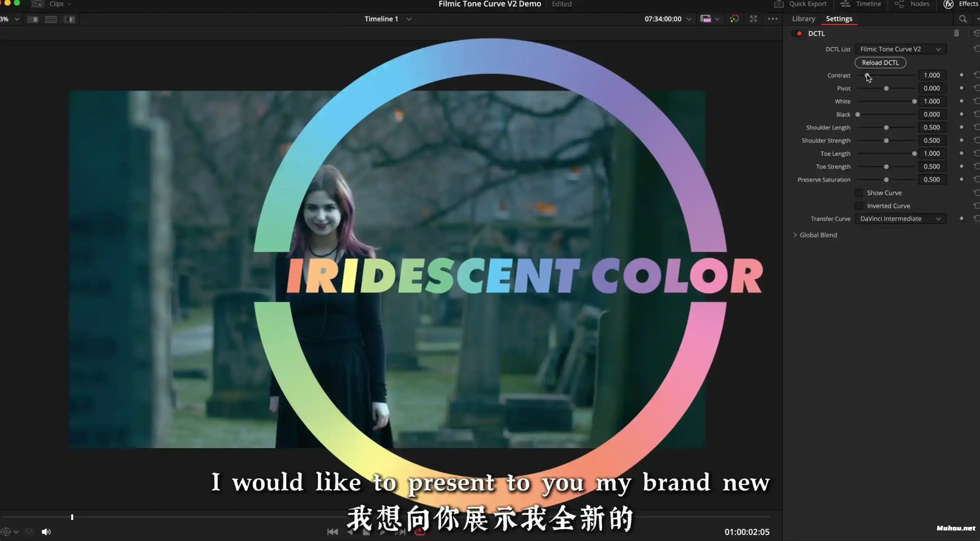Click the Pivot slider handle
980x541 pixels.
886,89
